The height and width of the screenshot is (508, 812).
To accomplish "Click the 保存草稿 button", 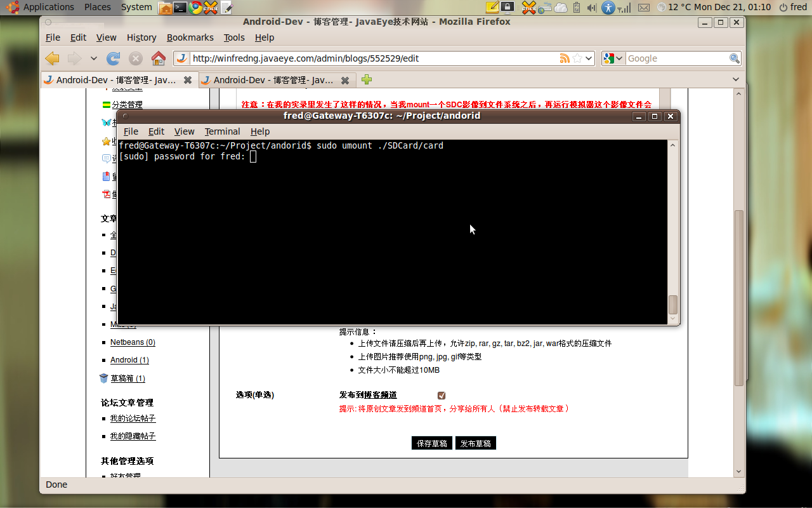I will click(x=432, y=443).
